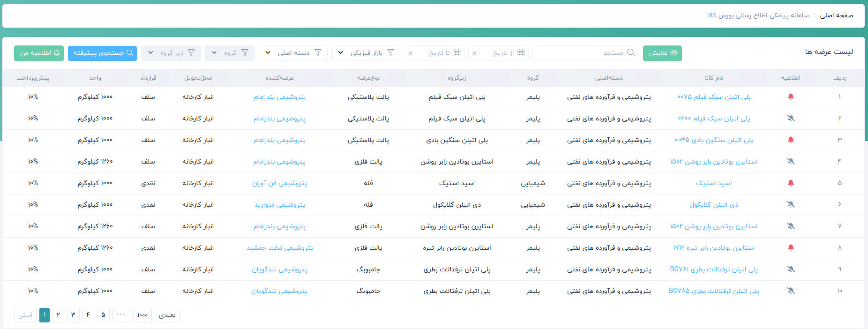This screenshot has height=329, width=868.
Task: Click calendar icon in از تاریخ field
Action: click(x=521, y=53)
